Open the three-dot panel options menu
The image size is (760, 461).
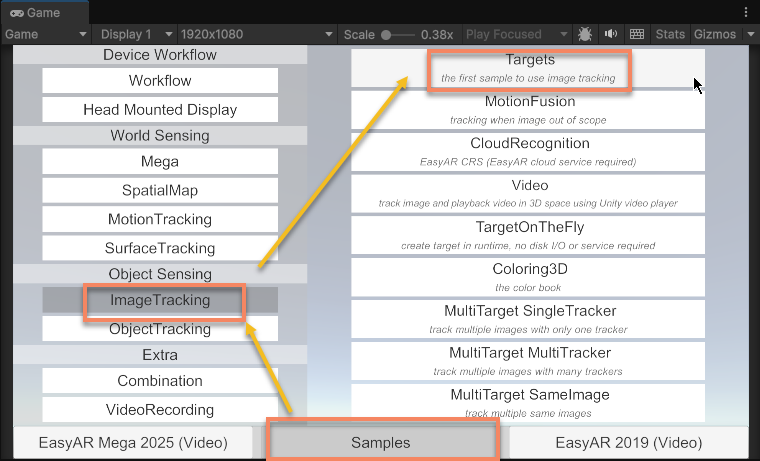click(746, 12)
